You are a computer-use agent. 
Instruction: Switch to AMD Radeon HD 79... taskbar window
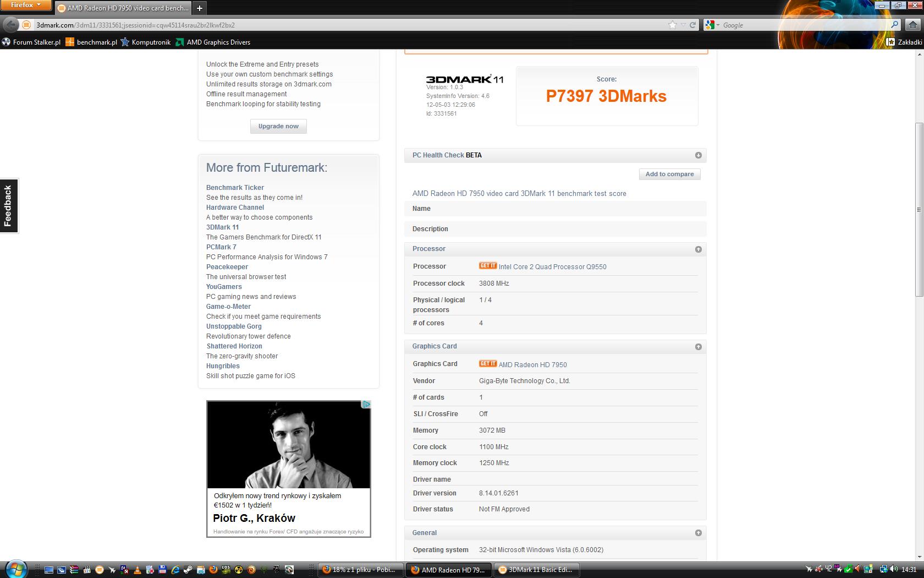pyautogui.click(x=449, y=570)
